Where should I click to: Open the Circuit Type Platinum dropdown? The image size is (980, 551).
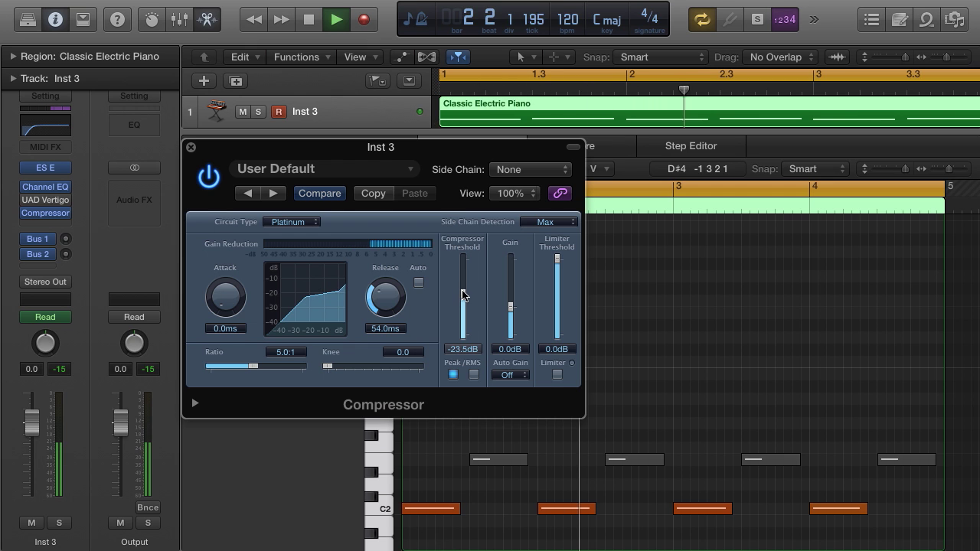click(x=292, y=222)
